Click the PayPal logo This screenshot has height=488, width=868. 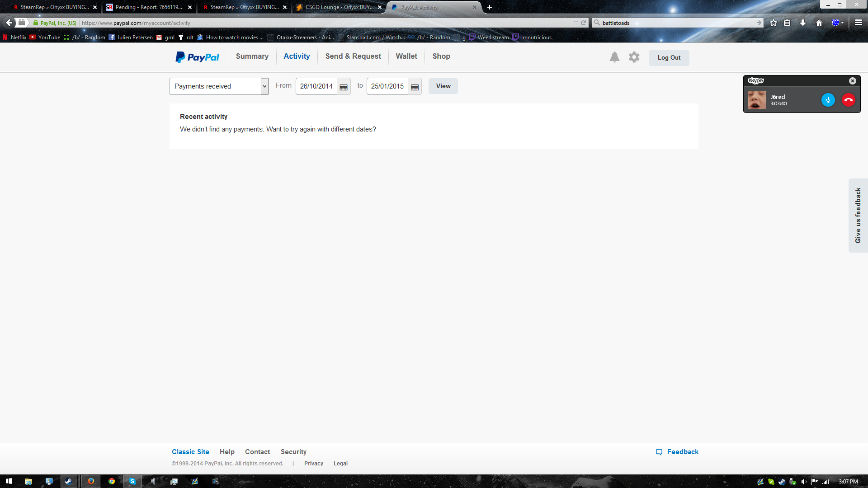coord(197,57)
